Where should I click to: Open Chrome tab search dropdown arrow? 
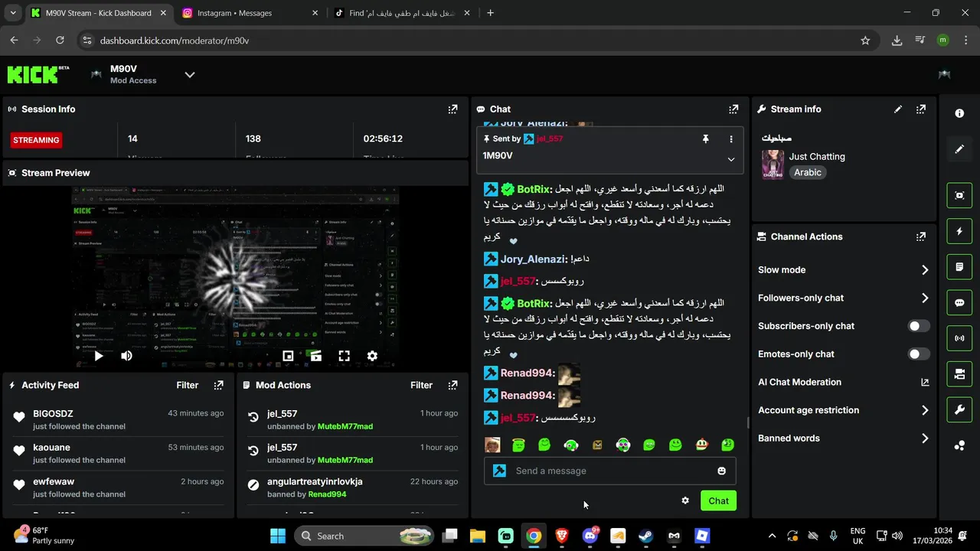[13, 13]
